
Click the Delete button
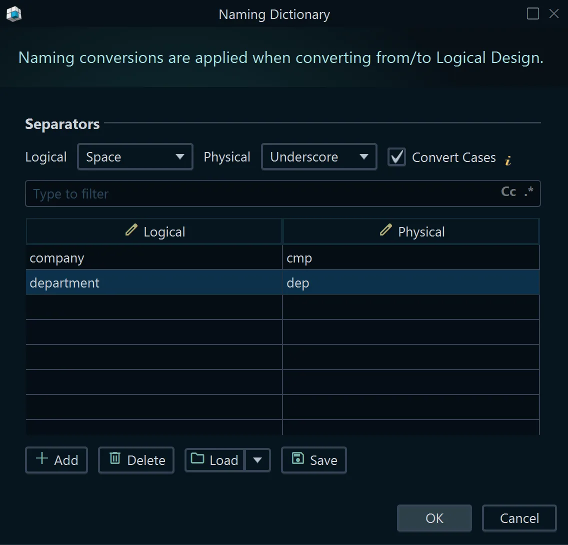click(136, 460)
